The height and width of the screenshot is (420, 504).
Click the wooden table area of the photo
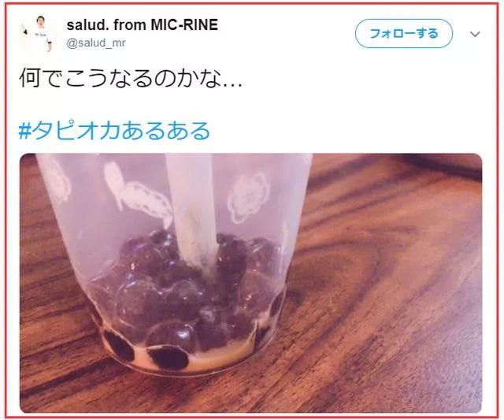(386, 289)
